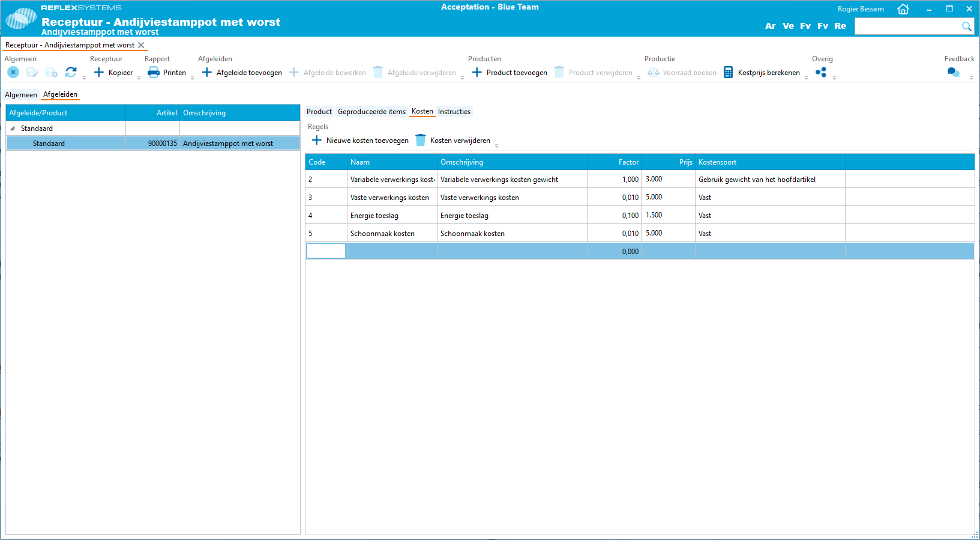Click the magnifier icon in the search box
The width and height of the screenshot is (980, 540).
pyautogui.click(x=966, y=26)
